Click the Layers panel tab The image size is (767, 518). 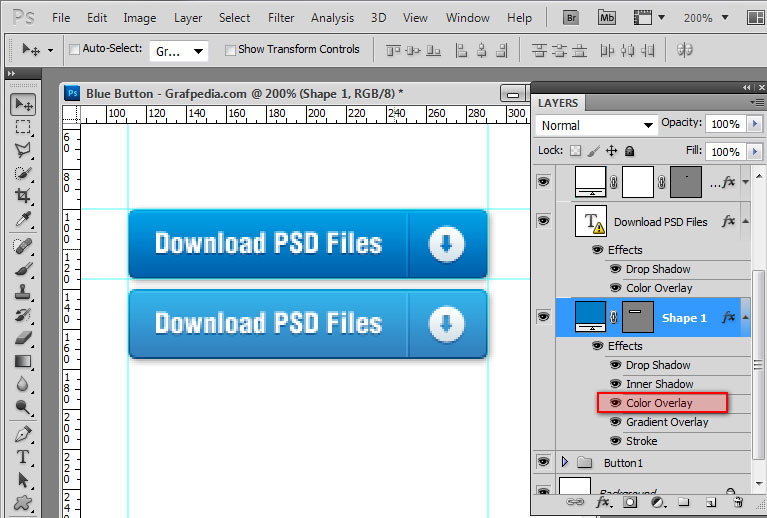[x=558, y=103]
